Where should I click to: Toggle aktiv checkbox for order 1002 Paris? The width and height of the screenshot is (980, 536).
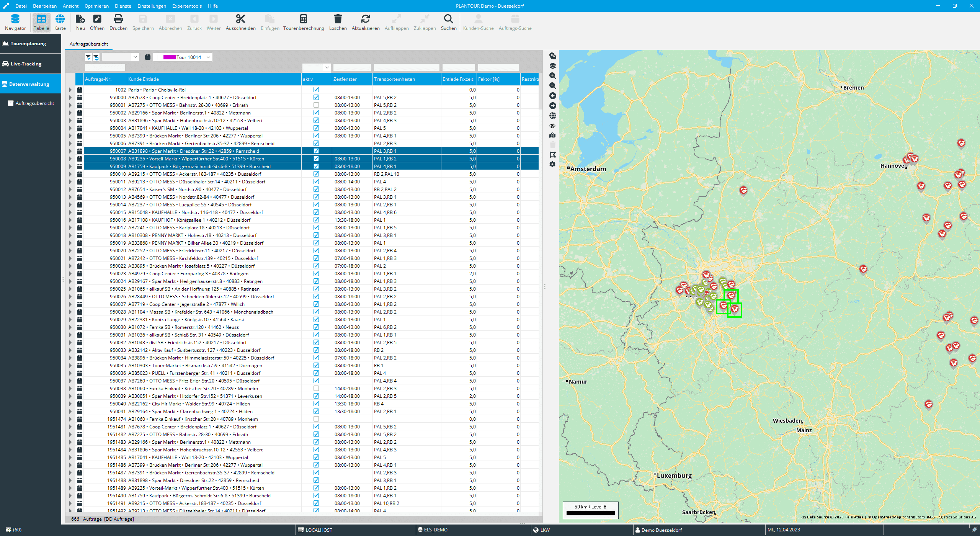coord(316,90)
